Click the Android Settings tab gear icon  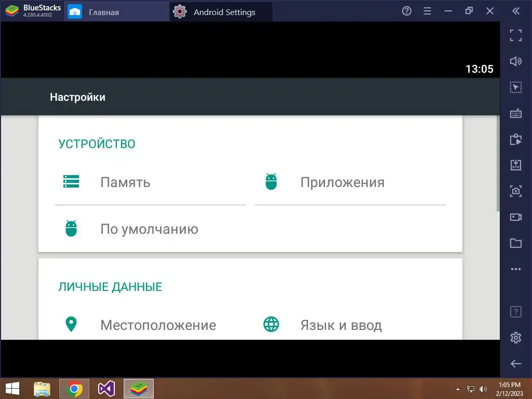[x=180, y=12]
